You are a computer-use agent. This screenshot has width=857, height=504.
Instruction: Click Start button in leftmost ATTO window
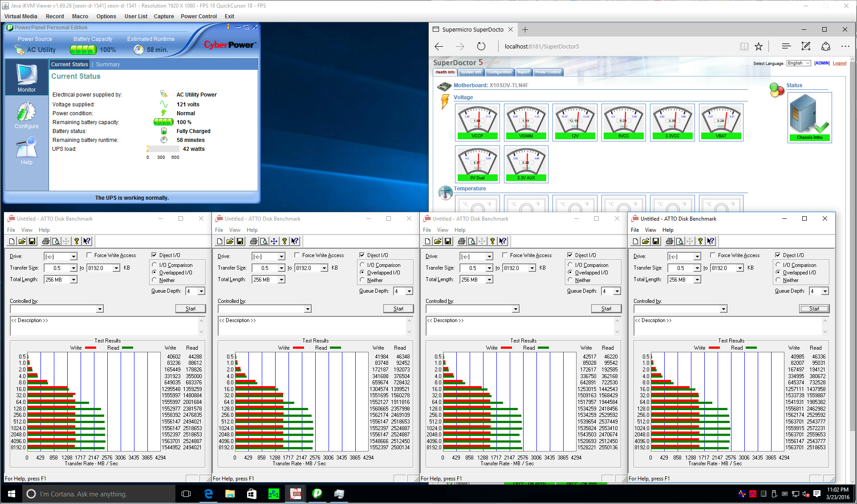(191, 309)
